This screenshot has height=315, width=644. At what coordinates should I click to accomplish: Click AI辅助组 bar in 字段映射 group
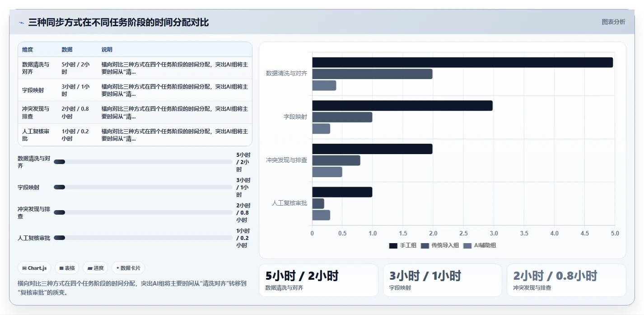click(321, 128)
